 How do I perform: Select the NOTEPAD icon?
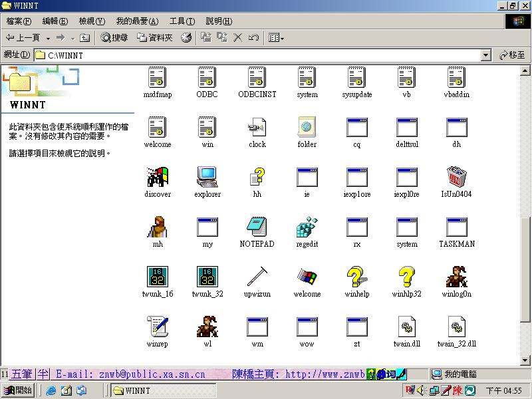pyautogui.click(x=257, y=226)
